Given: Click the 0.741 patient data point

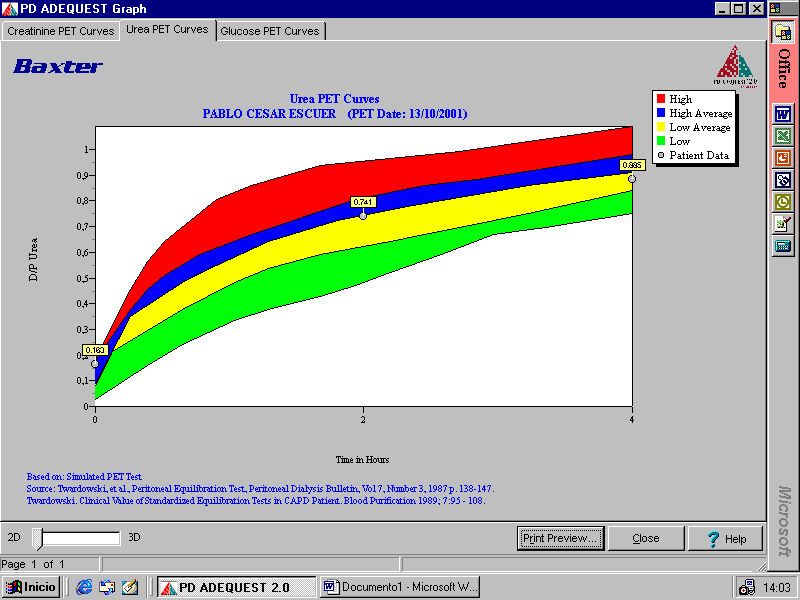Looking at the screenshot, I should (x=363, y=214).
